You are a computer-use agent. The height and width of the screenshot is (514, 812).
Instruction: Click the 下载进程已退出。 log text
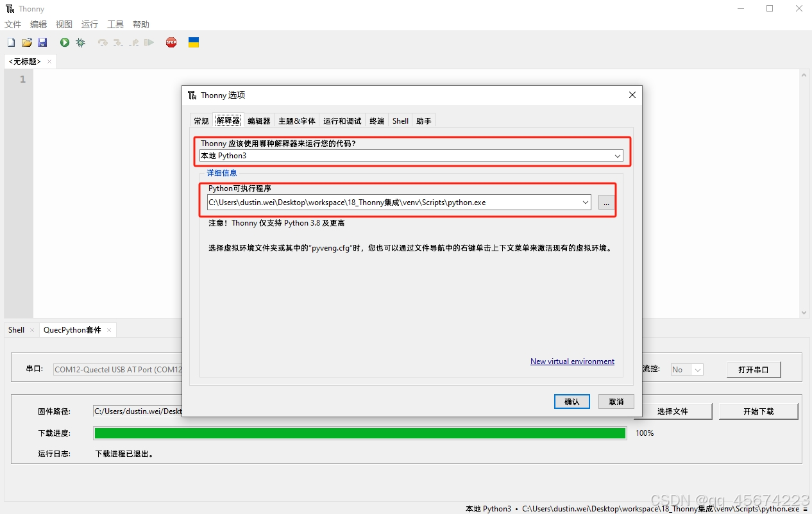click(x=124, y=454)
